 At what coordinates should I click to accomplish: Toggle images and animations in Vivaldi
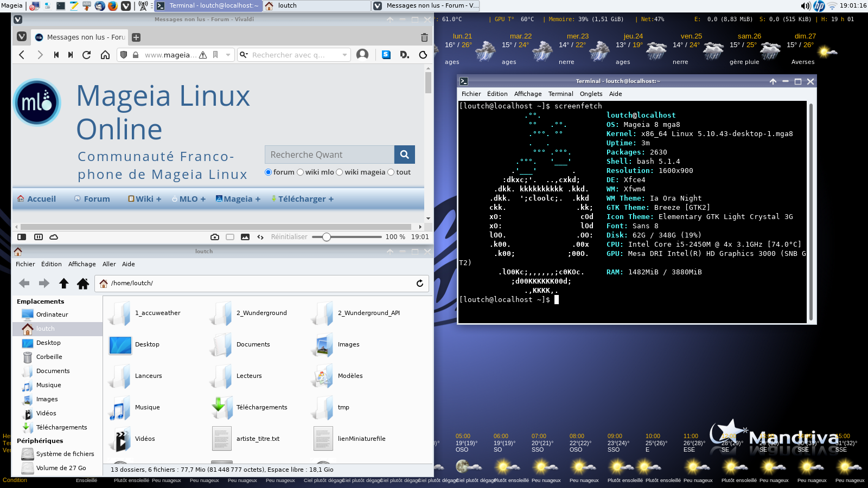click(245, 237)
